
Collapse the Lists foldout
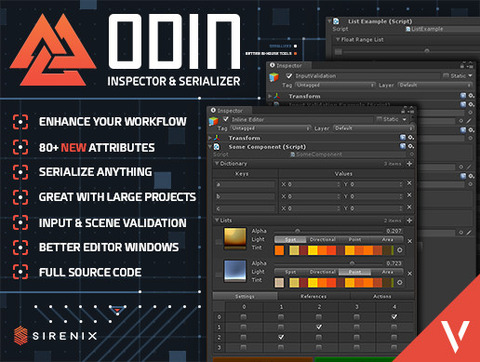pyautogui.click(x=217, y=220)
